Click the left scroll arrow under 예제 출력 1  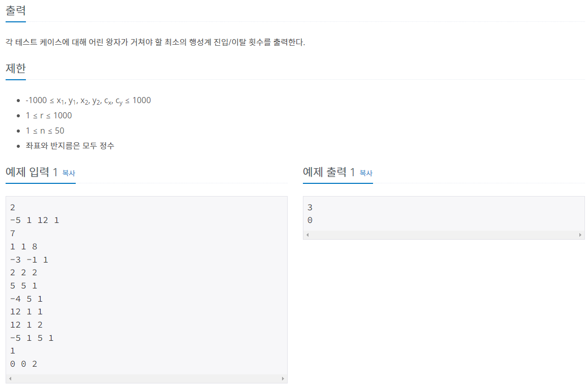[306, 234]
